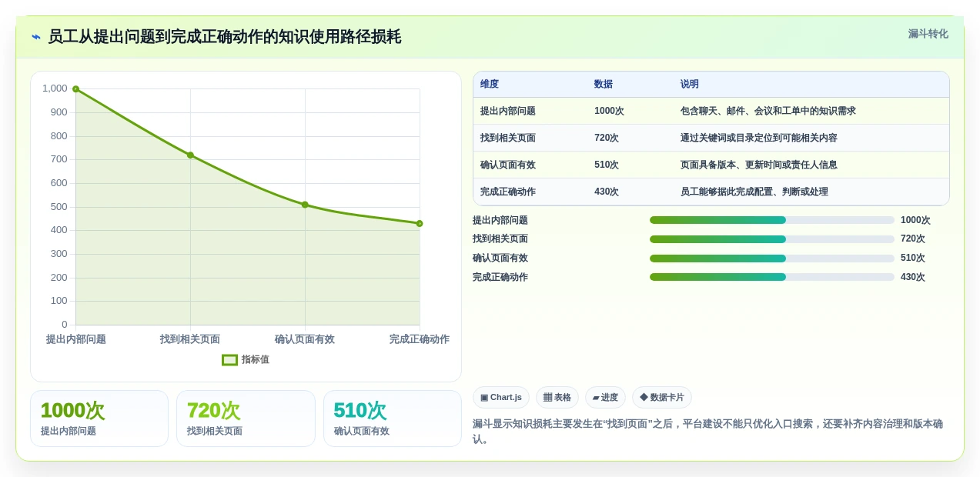Viewport: 980px width, 477px height.
Task: Click description 页面具备版本、更新时间或责任人信息
Action: (759, 165)
